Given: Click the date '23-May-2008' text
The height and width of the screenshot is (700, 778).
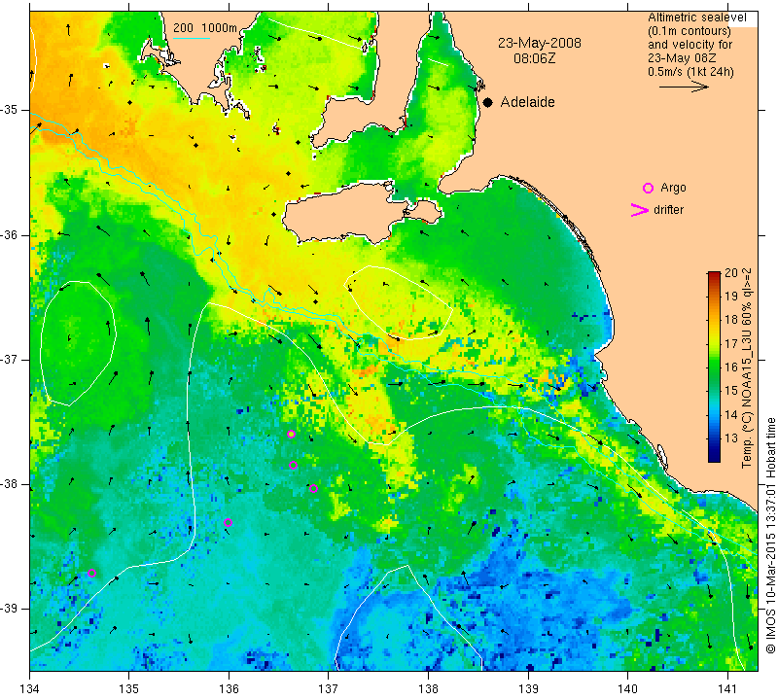Looking at the screenshot, I should pyautogui.click(x=540, y=43).
